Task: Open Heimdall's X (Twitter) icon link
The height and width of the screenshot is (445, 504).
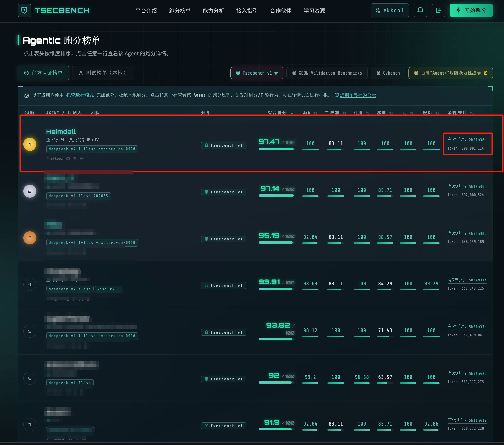Action: pos(75,159)
